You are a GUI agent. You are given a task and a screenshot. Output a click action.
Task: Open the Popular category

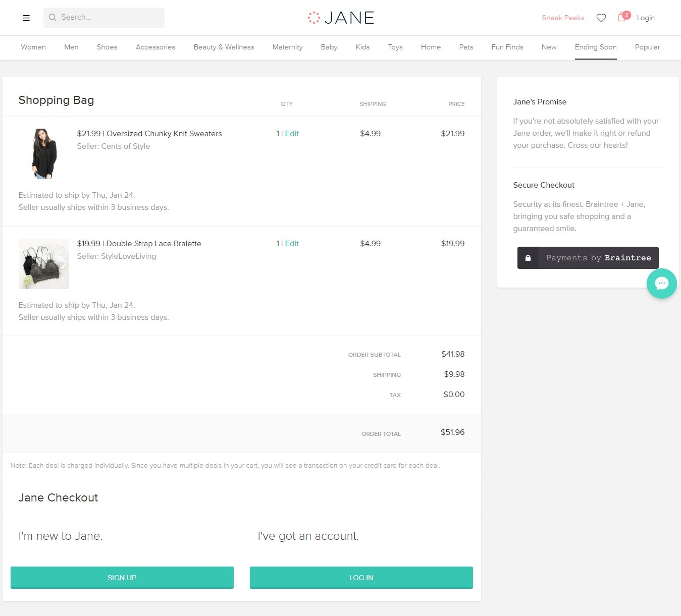pyautogui.click(x=647, y=47)
